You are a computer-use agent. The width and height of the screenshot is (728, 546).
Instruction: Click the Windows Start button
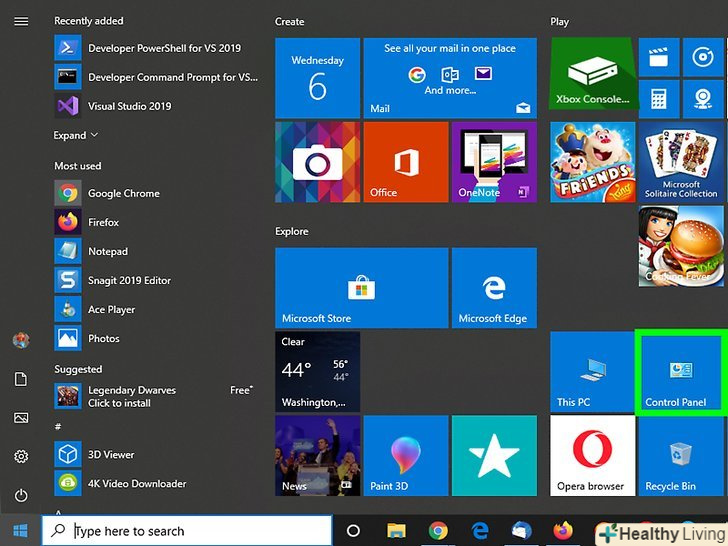tap(20, 530)
